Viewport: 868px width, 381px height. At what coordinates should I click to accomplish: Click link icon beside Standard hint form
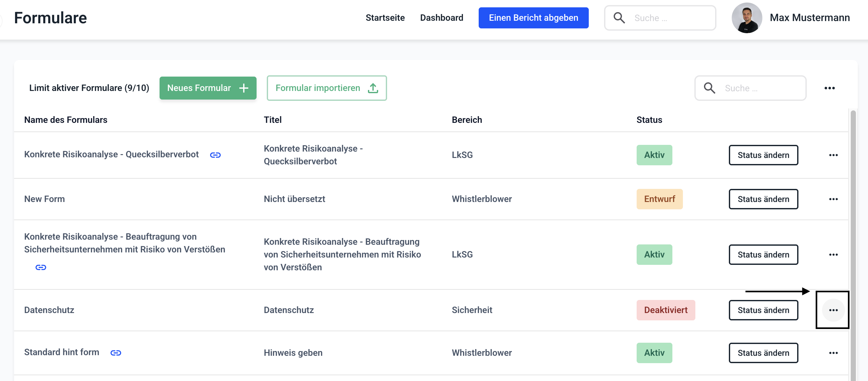pyautogui.click(x=116, y=353)
